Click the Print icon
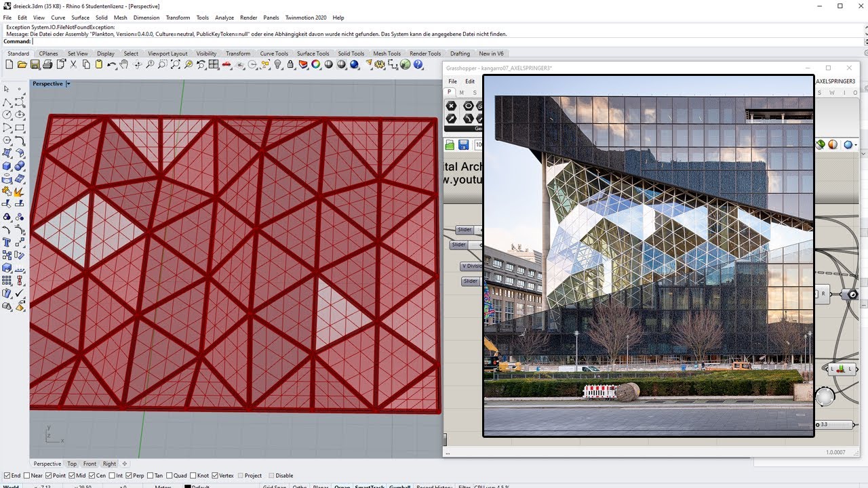This screenshot has width=868, height=488. [x=47, y=64]
